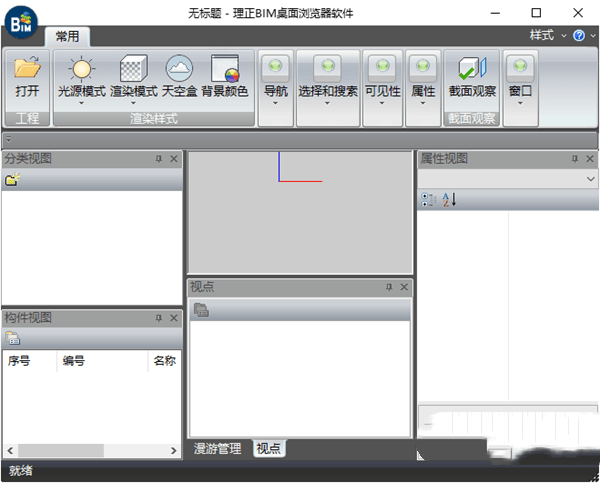Toggle auto-hide pin on 视点 panel
The image size is (600, 483).
389,287
